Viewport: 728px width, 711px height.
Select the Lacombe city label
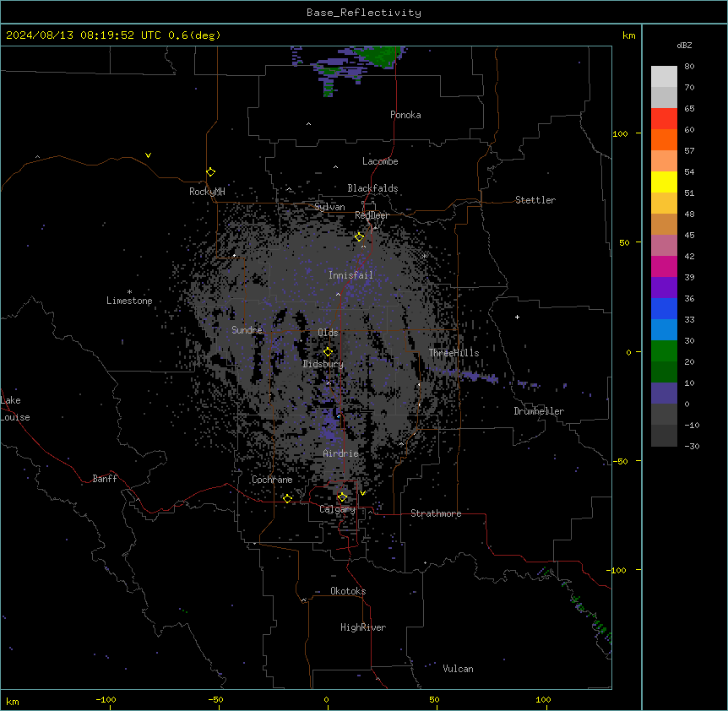coord(380,161)
